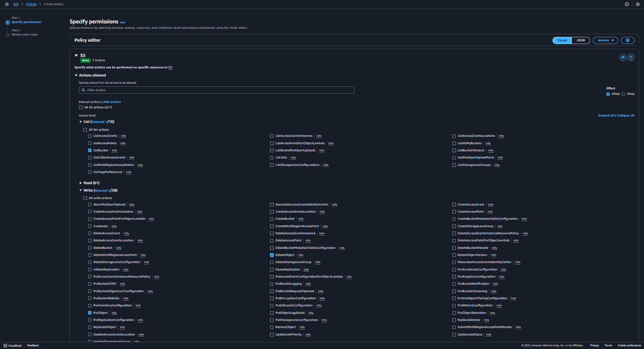The image size is (644, 349).
Task: Click the Expand all link
Action: (x=606, y=115)
